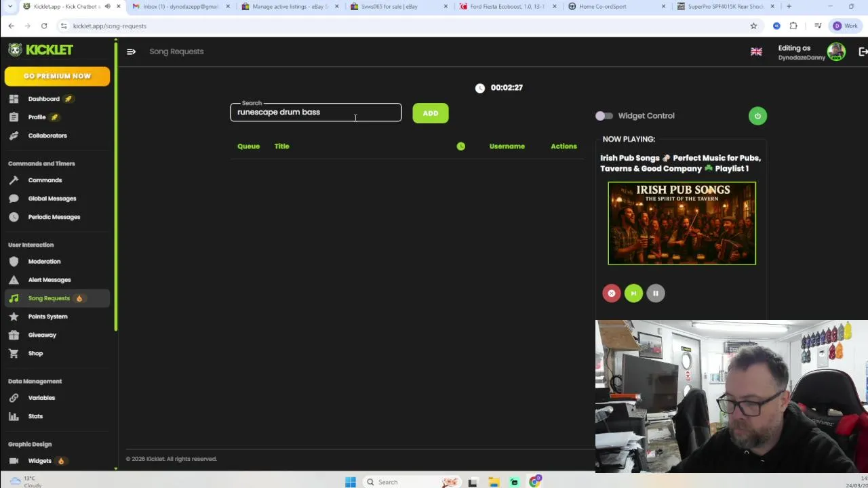Open Periodic Messages settings
868x488 pixels.
click(54, 217)
